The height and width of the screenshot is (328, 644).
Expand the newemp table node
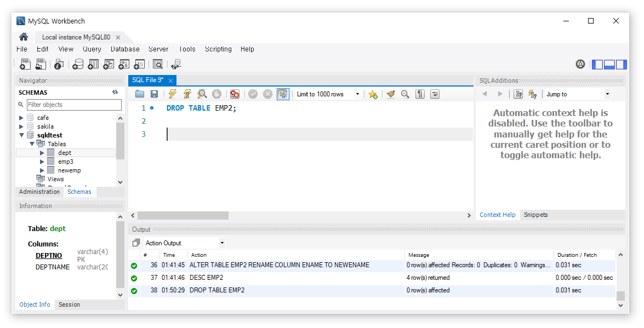(42, 170)
